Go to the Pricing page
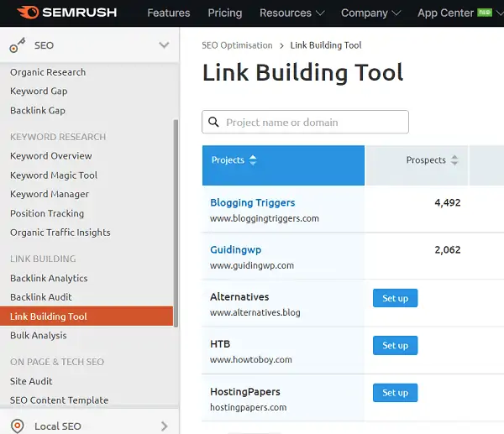 pyautogui.click(x=224, y=13)
